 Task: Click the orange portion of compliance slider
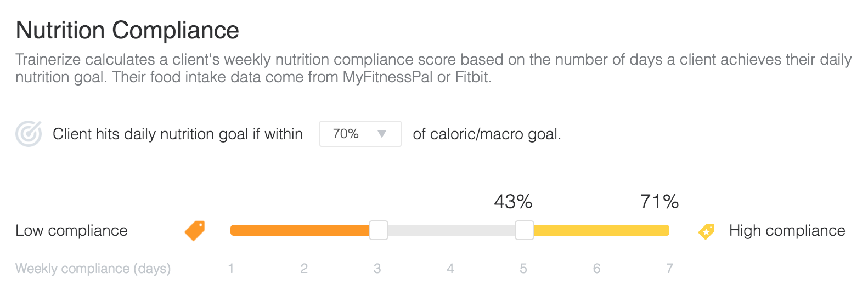[300, 230]
